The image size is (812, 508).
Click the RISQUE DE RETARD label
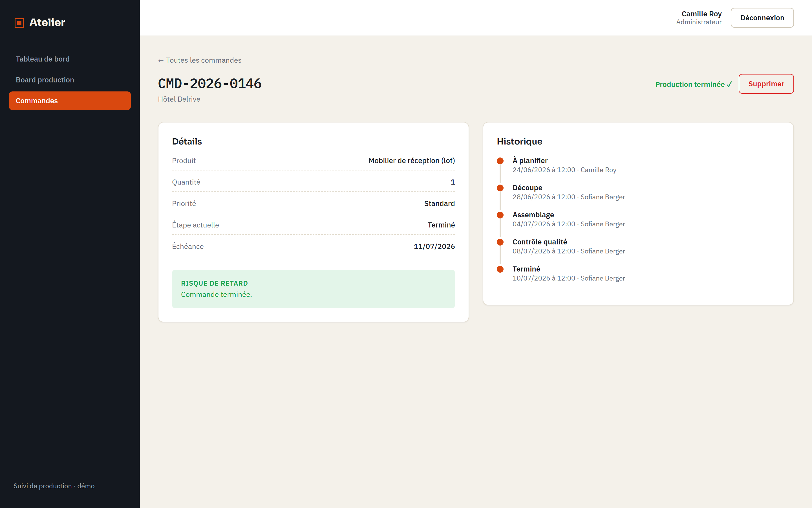pyautogui.click(x=214, y=283)
